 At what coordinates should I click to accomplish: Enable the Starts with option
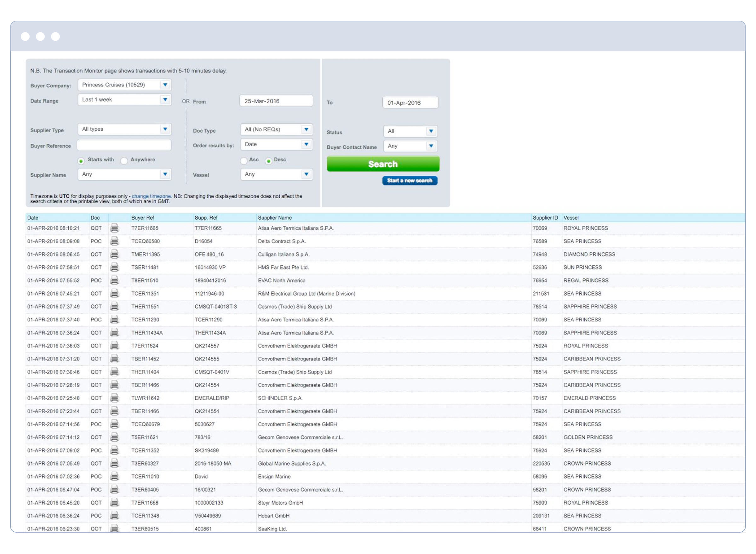(81, 161)
